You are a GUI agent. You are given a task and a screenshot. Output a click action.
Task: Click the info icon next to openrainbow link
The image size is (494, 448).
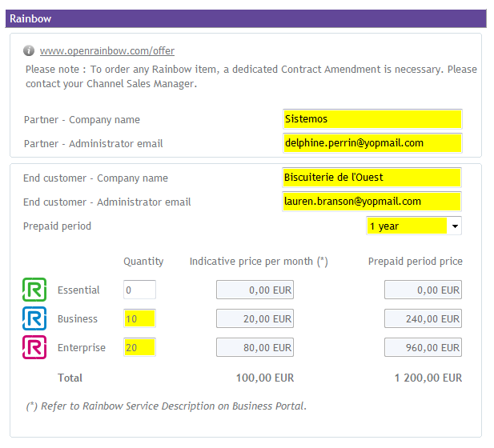tap(29, 50)
